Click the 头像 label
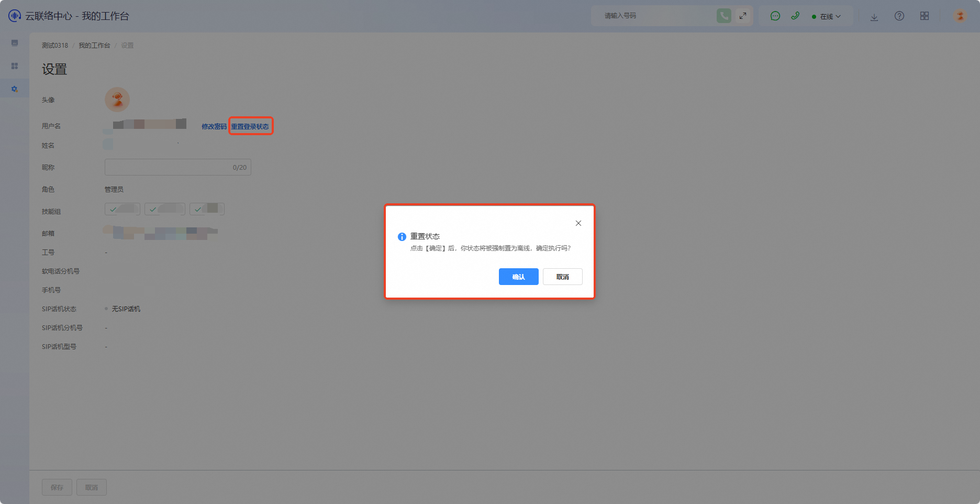This screenshot has height=504, width=980. [x=48, y=100]
